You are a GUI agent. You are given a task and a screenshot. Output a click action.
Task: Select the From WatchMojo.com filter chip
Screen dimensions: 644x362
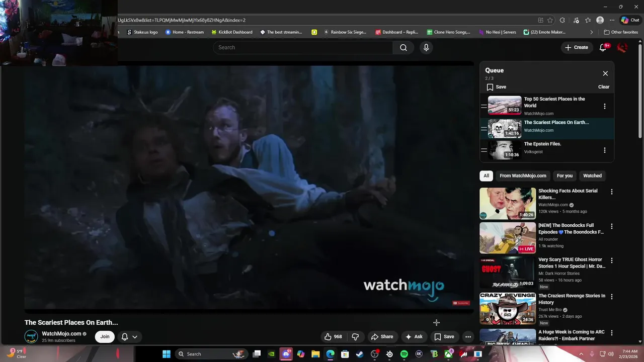pos(523,176)
